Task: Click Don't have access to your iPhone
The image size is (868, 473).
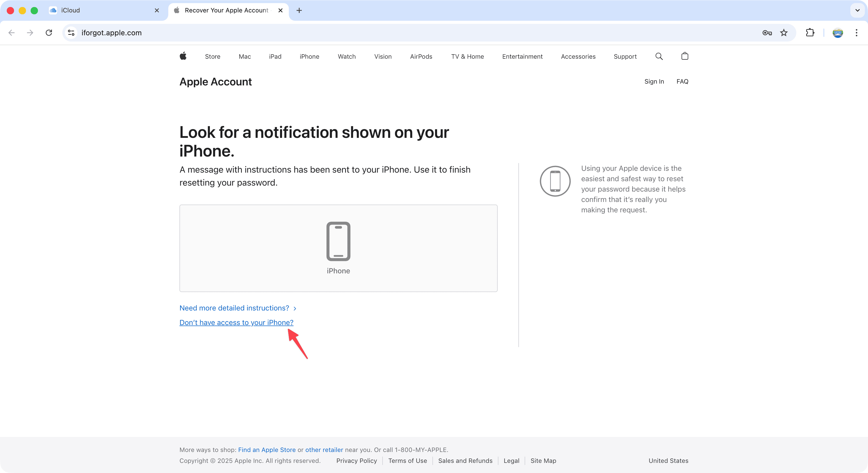Action: (236, 322)
